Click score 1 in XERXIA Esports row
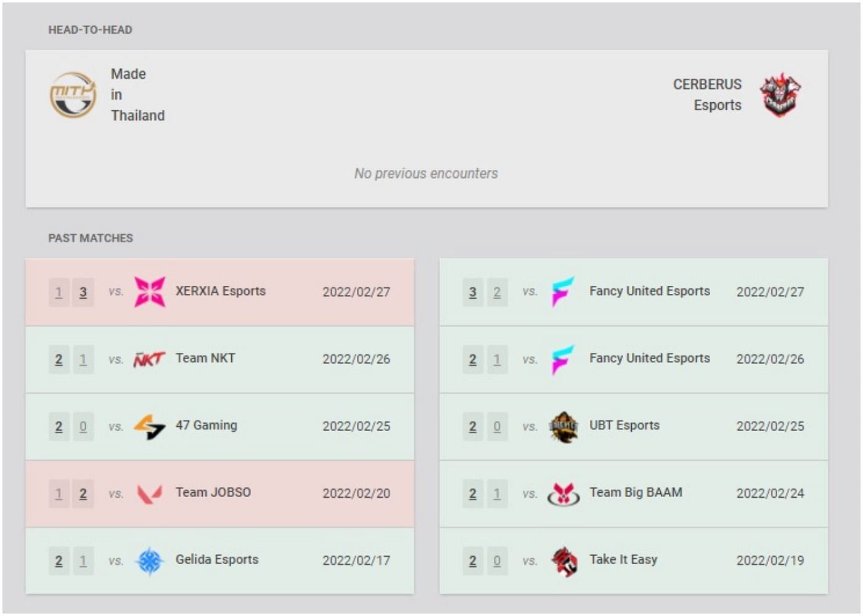Viewport: 863px width, 616px height. coord(59,292)
